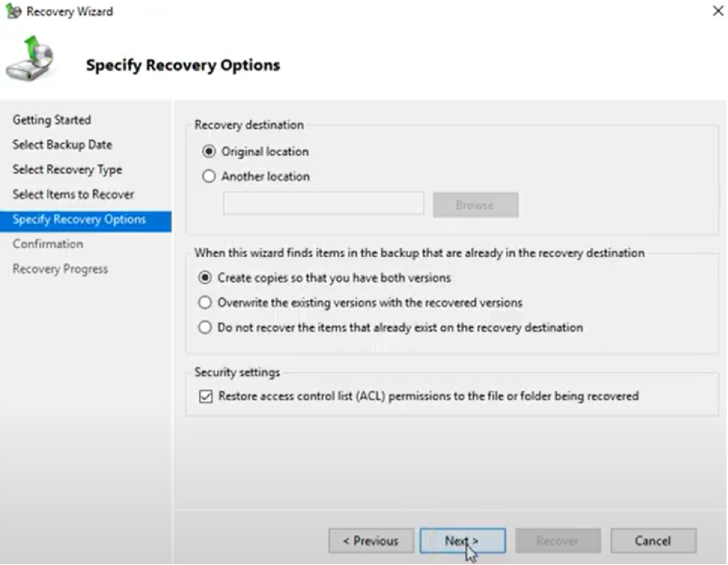The width and height of the screenshot is (728, 565).
Task: Click the large recovery disk header icon
Action: pos(31,61)
